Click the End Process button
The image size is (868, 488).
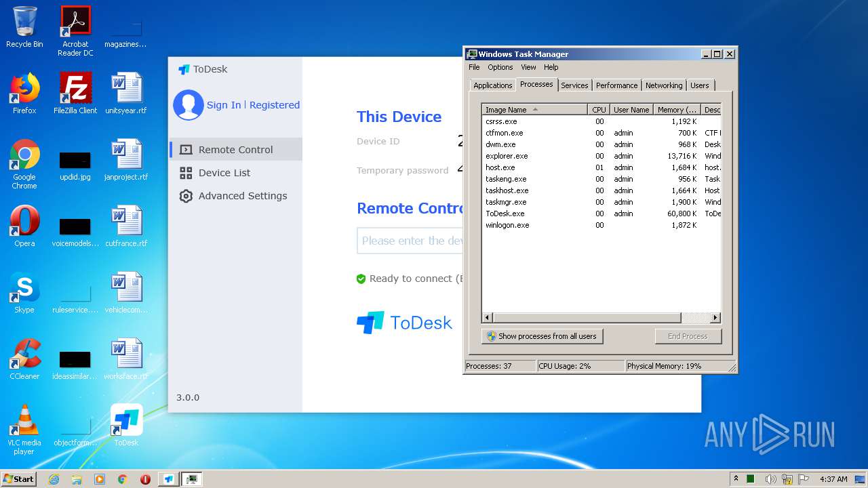click(688, 336)
